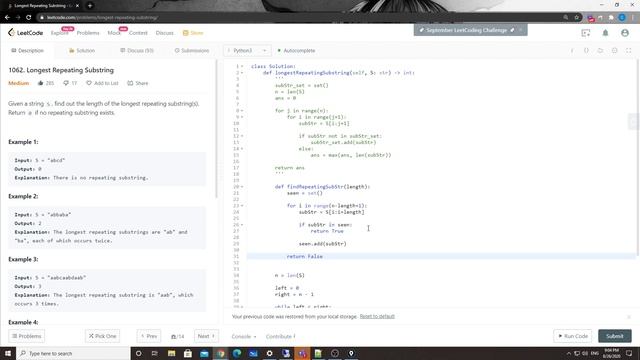Collapse the fold arrow on line 20
640x360 pixels.
[242, 187]
